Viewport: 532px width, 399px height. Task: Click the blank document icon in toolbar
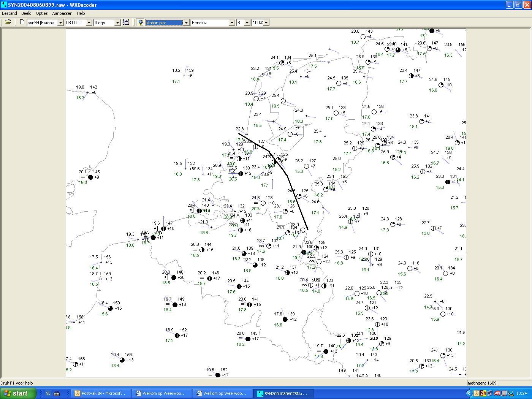point(22,22)
